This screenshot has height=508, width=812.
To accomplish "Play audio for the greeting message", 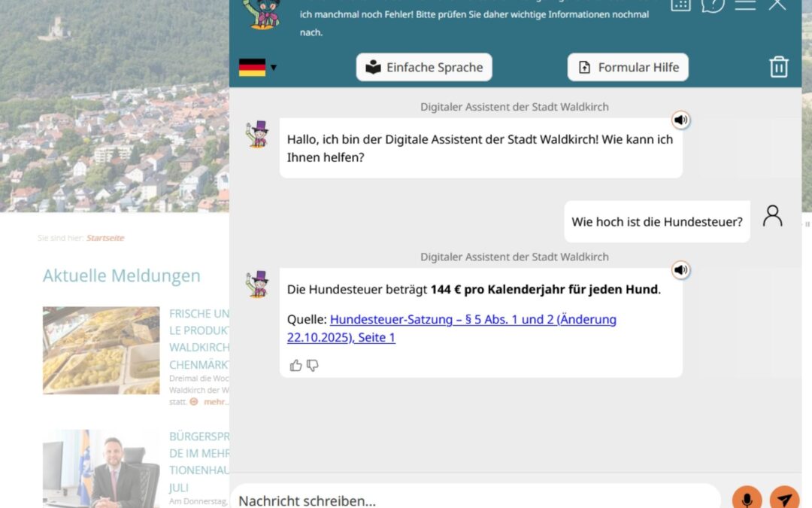I will point(680,120).
